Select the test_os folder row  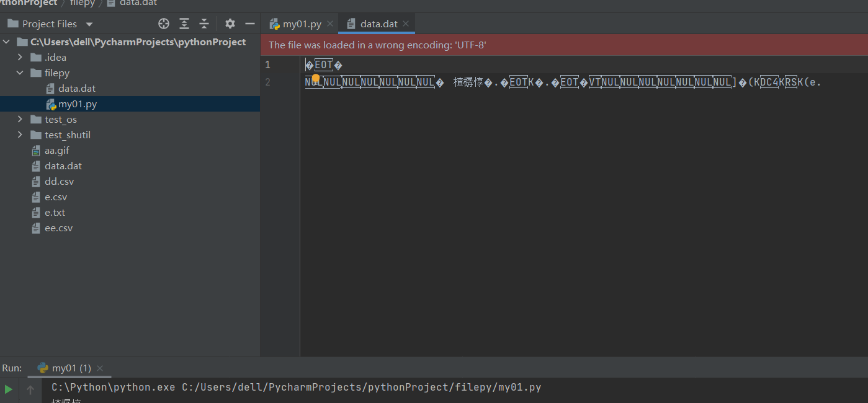tap(130, 120)
